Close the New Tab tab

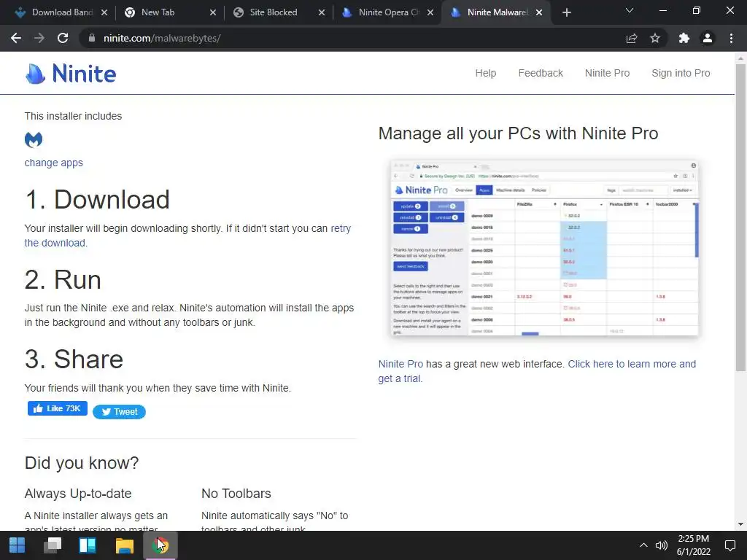pos(213,12)
